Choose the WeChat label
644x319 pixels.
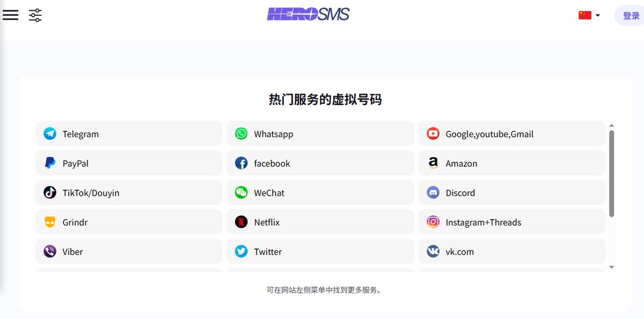click(269, 193)
